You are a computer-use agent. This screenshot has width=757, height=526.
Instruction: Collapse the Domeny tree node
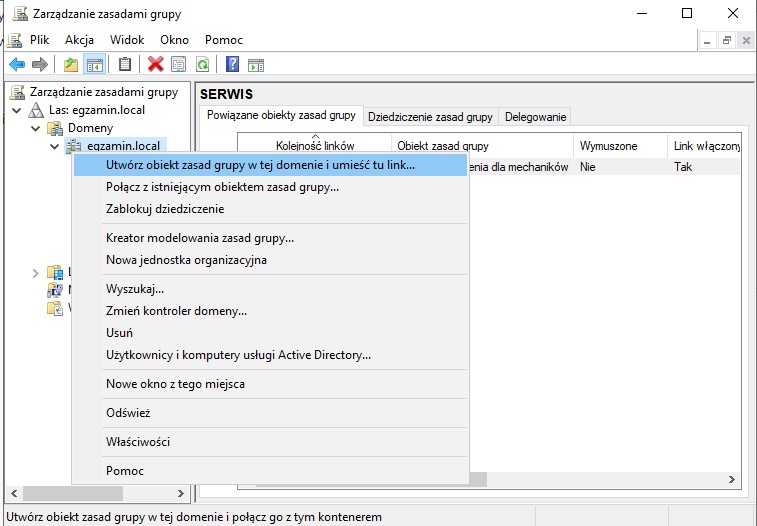[x=37, y=128]
